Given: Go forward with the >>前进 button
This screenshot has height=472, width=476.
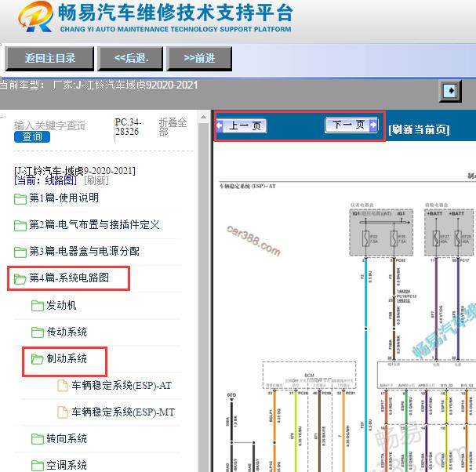Looking at the screenshot, I should coord(199,58).
